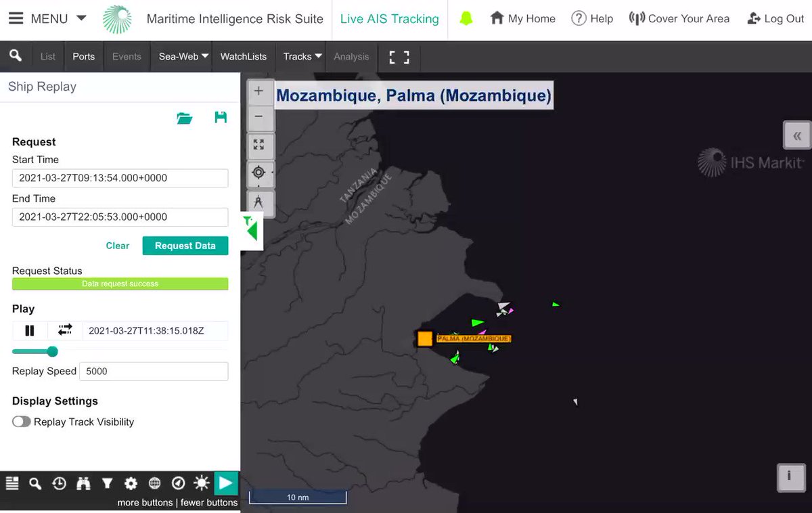Open the Analysis tab
This screenshot has width=812, height=513.
pos(351,57)
